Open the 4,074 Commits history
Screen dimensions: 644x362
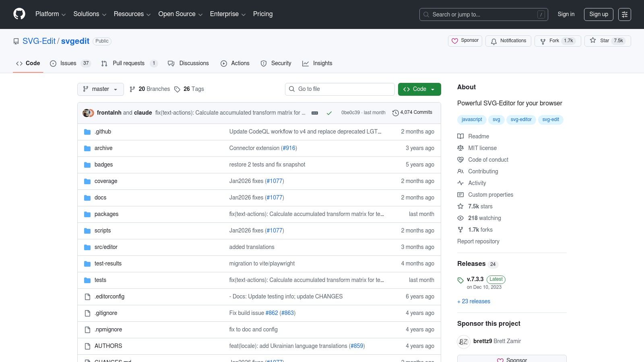pyautogui.click(x=412, y=113)
